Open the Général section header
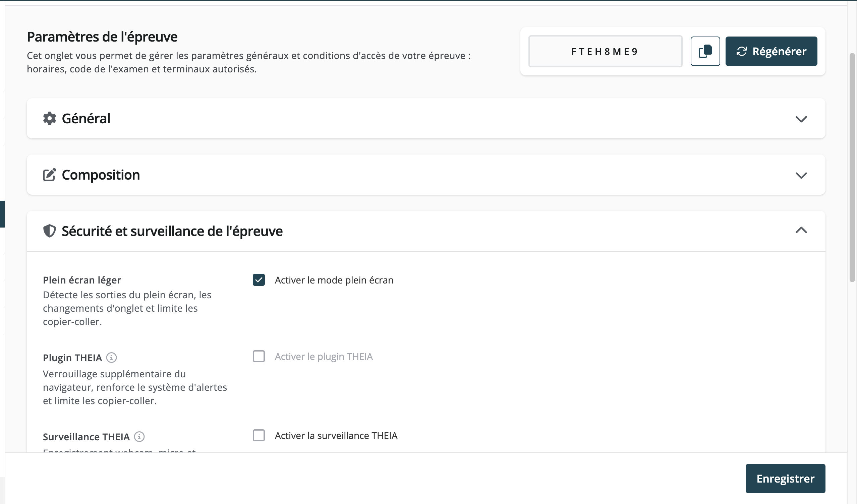857x504 pixels. coord(426,118)
